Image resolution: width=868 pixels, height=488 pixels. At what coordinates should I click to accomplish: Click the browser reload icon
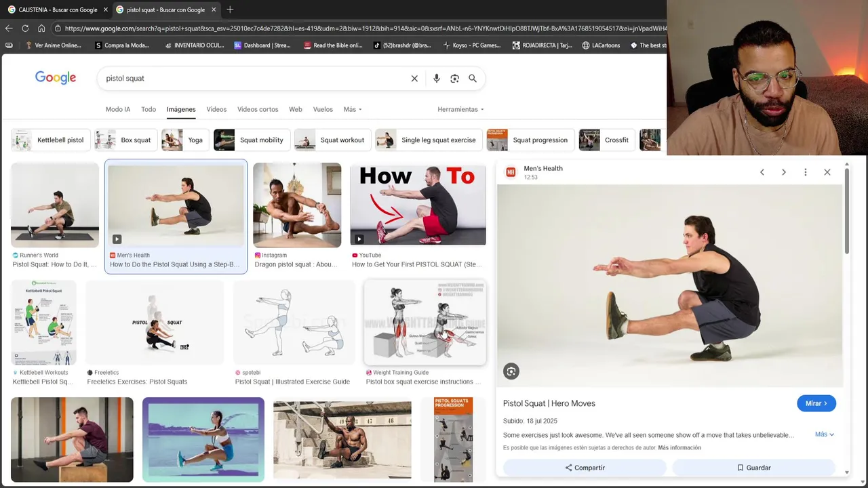point(25,28)
